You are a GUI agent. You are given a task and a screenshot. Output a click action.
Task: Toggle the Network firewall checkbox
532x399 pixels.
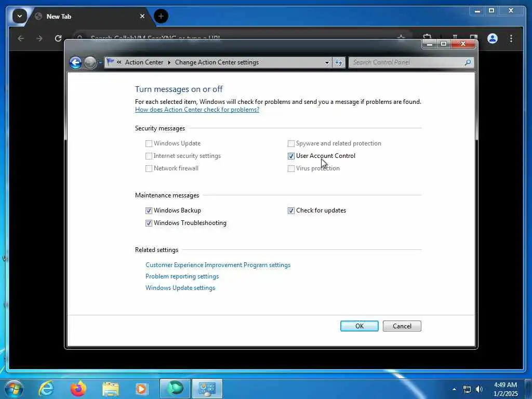149,169
